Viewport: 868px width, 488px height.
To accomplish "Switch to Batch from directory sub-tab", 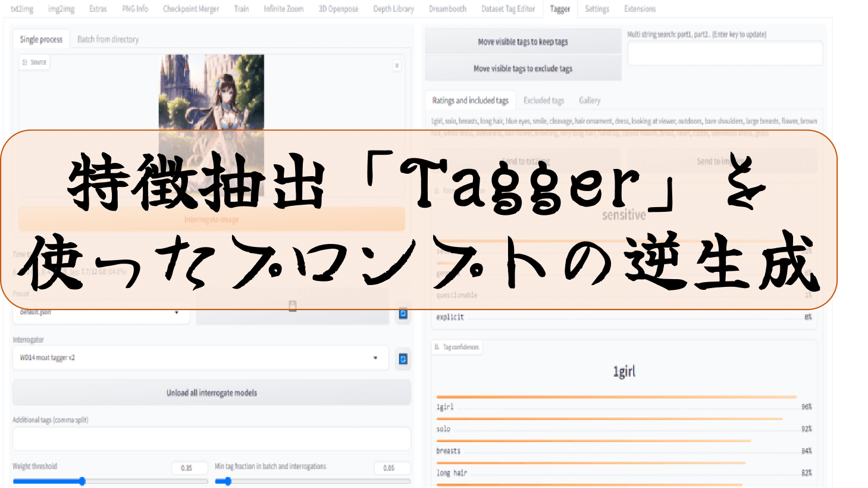I will point(108,39).
